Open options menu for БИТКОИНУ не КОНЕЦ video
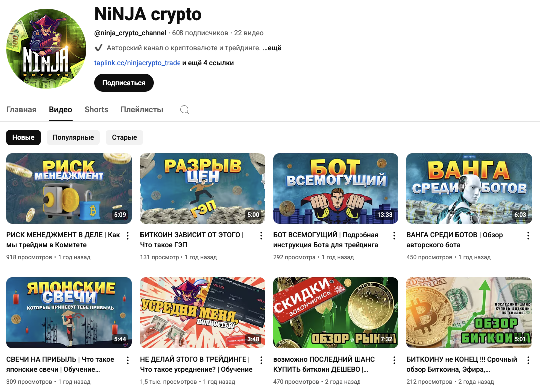The width and height of the screenshot is (540, 392). (x=528, y=360)
